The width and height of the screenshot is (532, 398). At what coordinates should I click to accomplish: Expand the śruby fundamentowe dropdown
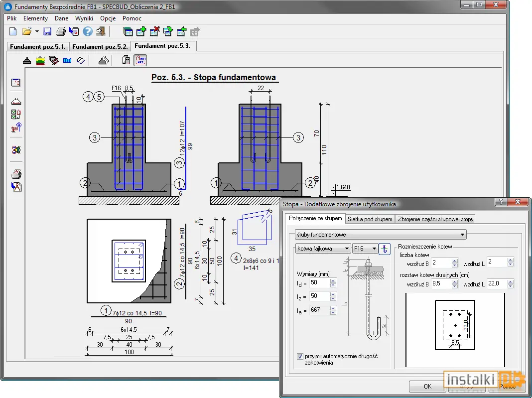(x=381, y=235)
